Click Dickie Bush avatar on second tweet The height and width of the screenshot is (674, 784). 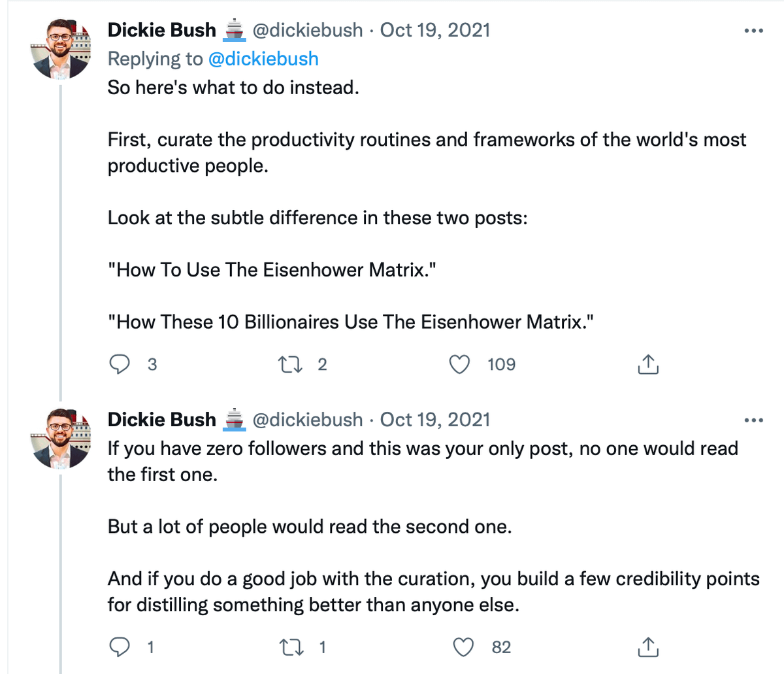[x=62, y=439]
